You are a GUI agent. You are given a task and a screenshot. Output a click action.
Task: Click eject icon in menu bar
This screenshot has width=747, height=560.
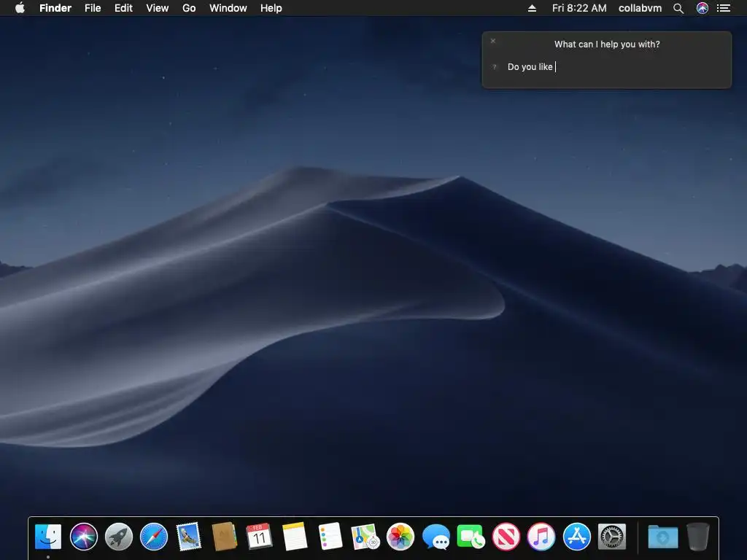(532, 8)
